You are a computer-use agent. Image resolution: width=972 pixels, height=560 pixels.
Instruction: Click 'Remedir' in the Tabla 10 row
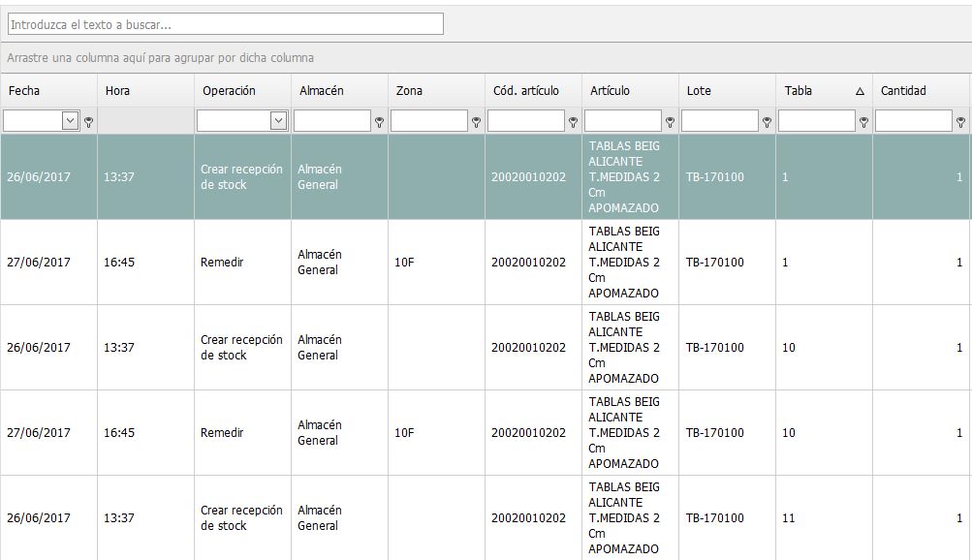point(222,432)
